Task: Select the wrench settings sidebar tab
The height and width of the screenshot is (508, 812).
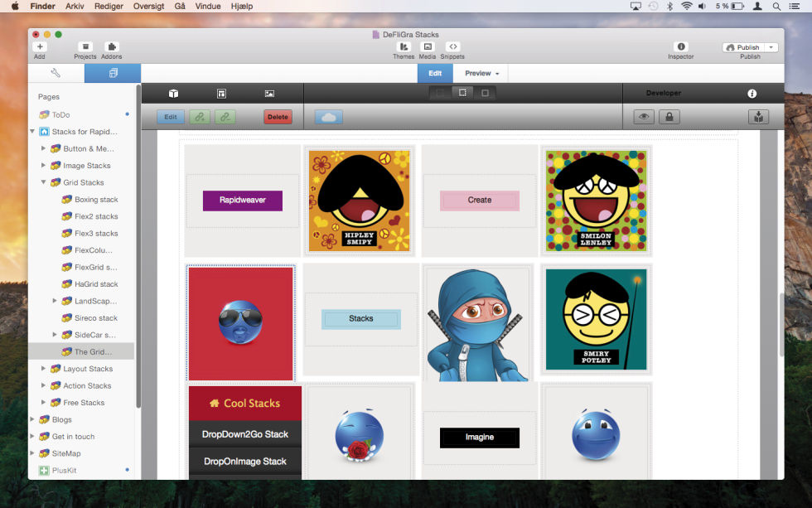Action: pyautogui.click(x=56, y=73)
